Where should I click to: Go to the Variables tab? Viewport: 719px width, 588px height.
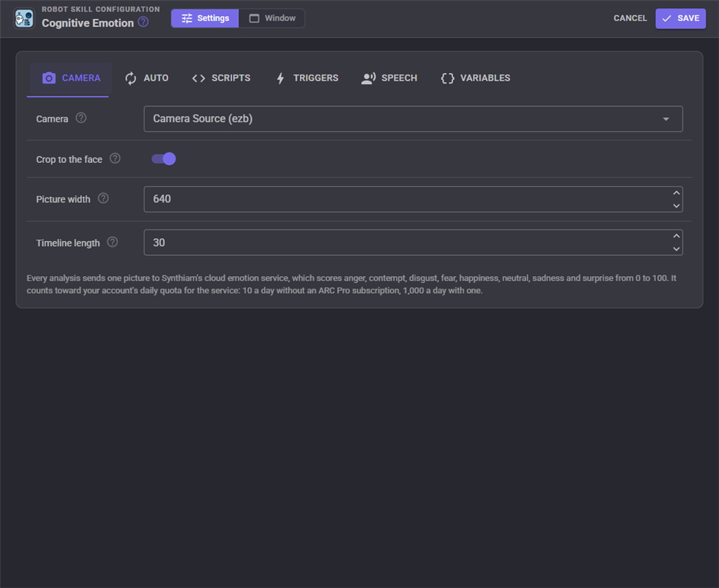(x=475, y=78)
